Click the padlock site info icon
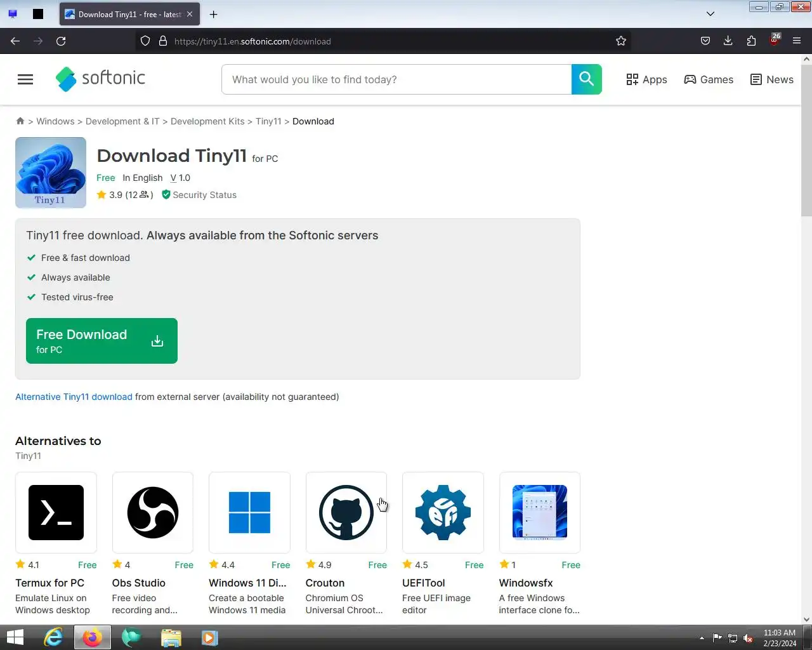This screenshot has height=650, width=812. (x=163, y=41)
